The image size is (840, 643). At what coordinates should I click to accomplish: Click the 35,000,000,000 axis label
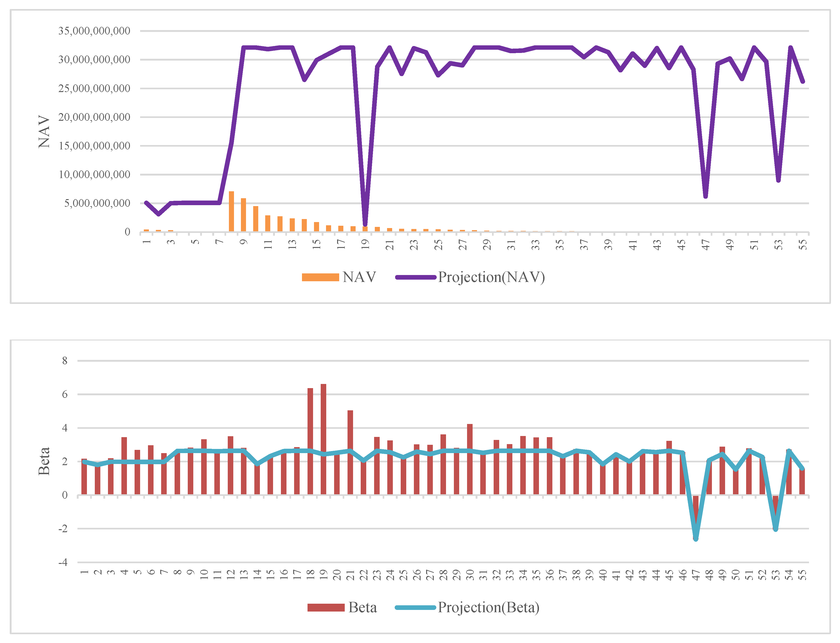coord(94,31)
